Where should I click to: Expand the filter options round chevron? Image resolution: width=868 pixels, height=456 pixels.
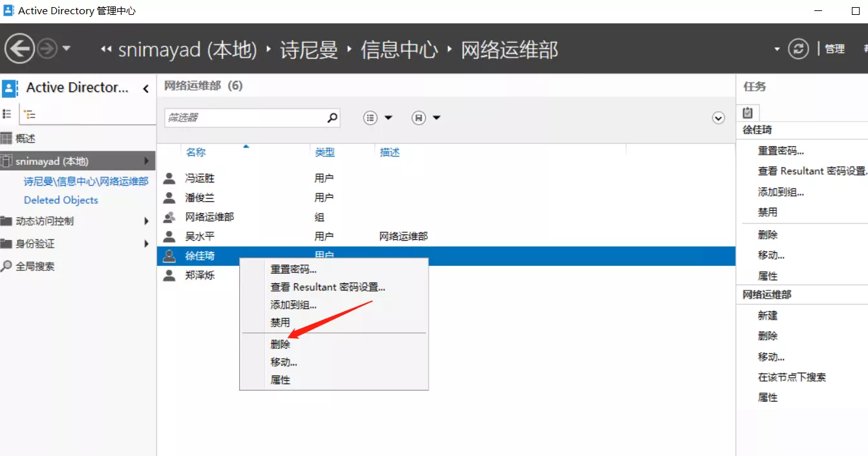pyautogui.click(x=718, y=118)
